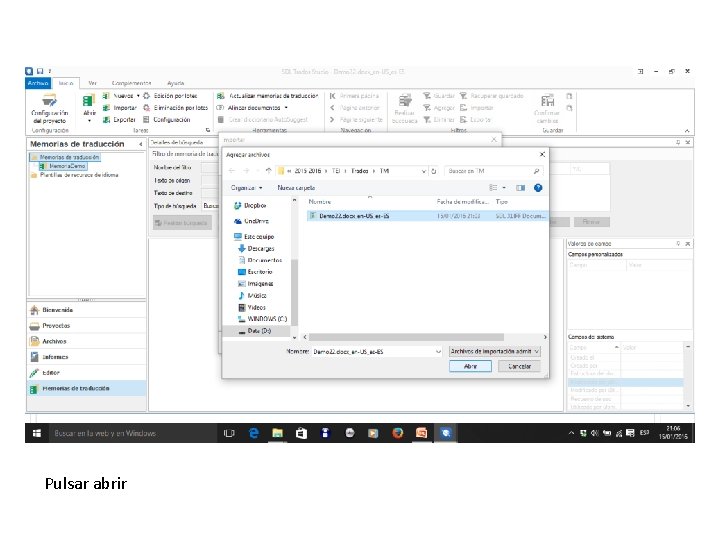Expand the filename history dropdown arrow
This screenshot has height=540, width=720.
(x=438, y=351)
